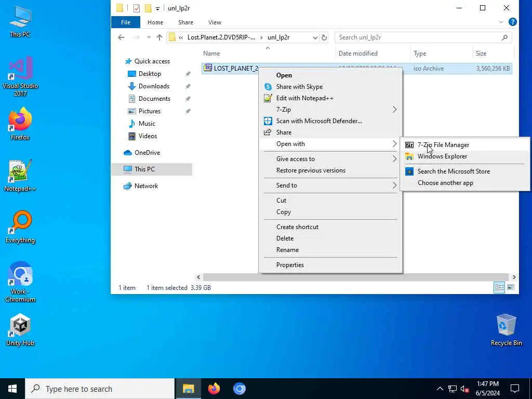
Task: Select Quick access in navigation pane
Action: point(152,61)
